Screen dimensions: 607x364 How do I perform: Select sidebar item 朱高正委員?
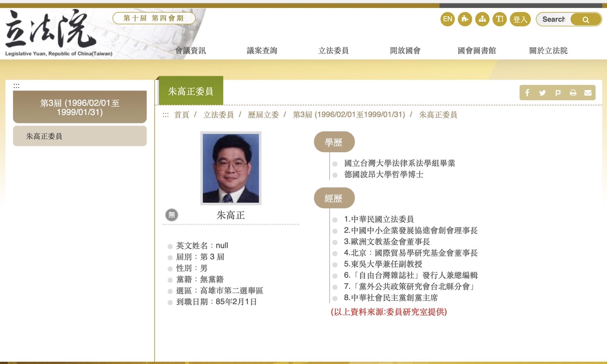80,136
